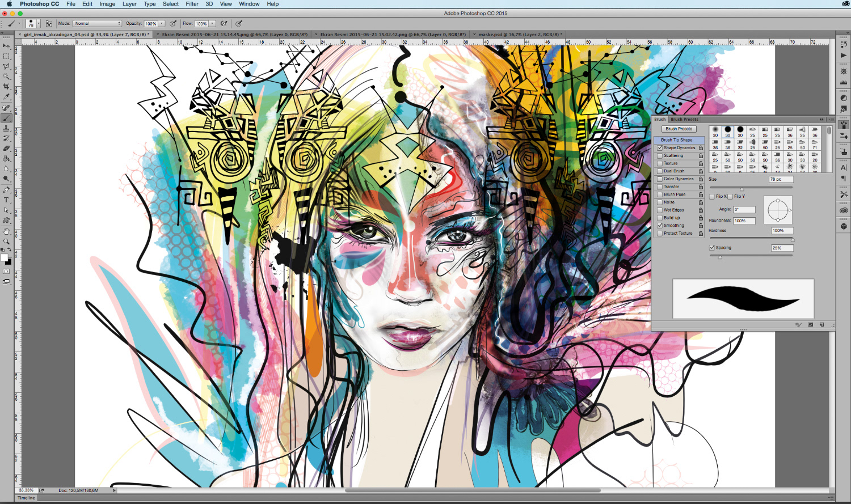The width and height of the screenshot is (851, 504).
Task: Click the foreground color swatch
Action: click(x=5, y=258)
